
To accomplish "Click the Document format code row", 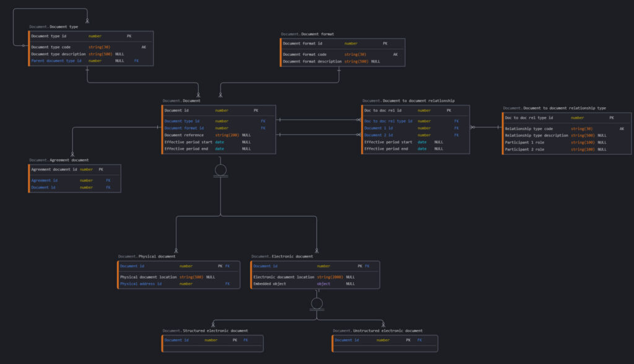I will tap(305, 54).
